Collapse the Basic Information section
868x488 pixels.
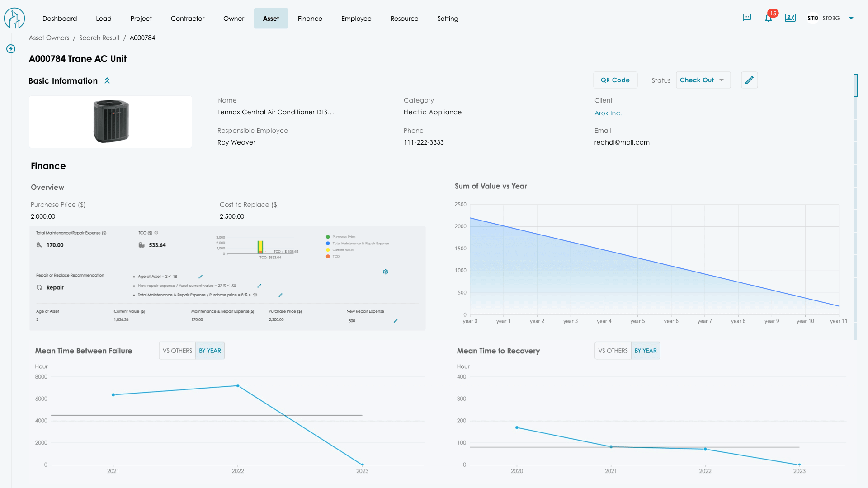point(107,81)
